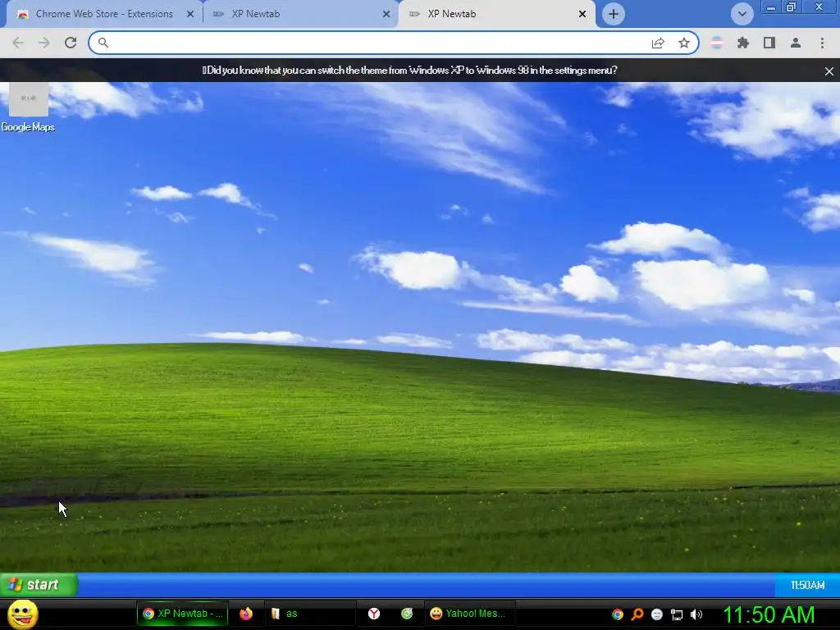Open the Chrome three-dot menu
Screen dimensions: 840x630
coord(822,43)
